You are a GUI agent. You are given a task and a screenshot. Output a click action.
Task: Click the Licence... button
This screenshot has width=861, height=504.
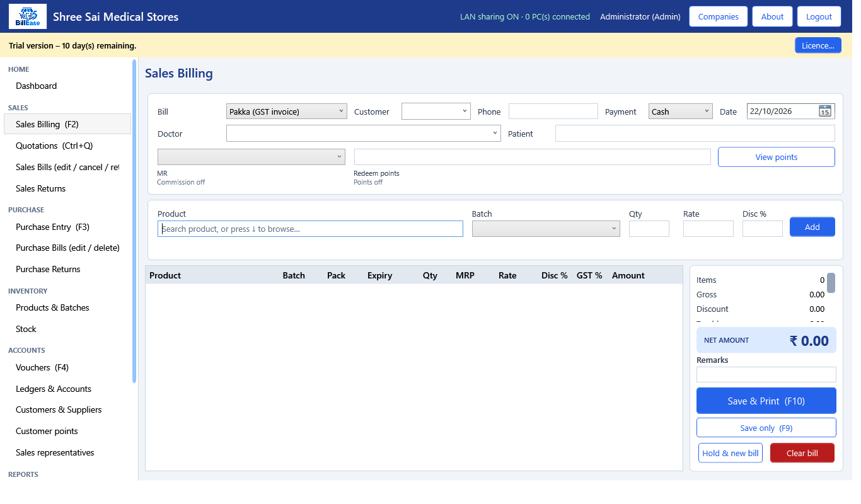[818, 45]
